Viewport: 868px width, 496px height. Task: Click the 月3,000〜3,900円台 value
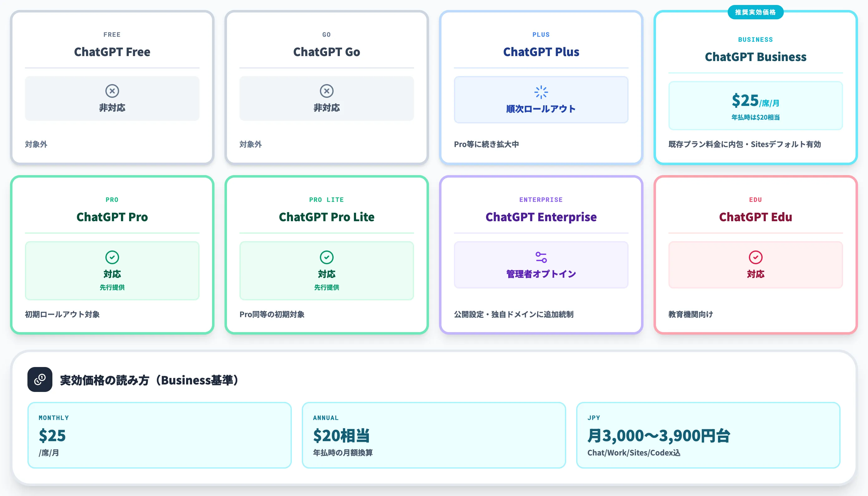pos(658,436)
